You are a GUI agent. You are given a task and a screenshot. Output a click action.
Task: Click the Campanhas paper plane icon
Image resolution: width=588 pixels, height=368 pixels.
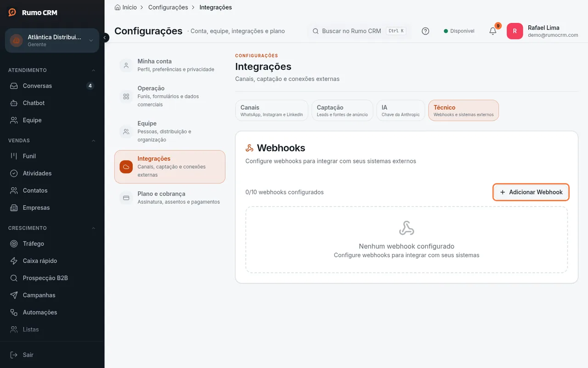(14, 295)
